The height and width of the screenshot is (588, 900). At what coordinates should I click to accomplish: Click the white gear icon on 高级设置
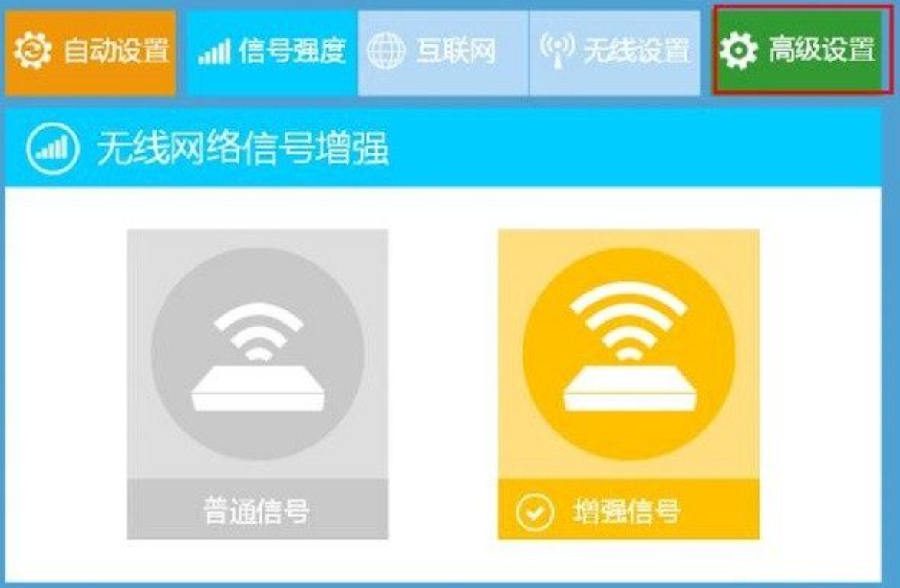point(738,51)
